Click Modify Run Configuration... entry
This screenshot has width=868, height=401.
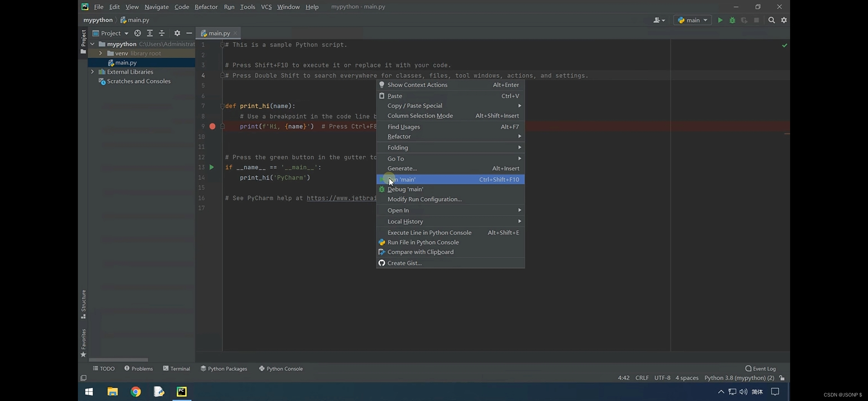(450, 199)
